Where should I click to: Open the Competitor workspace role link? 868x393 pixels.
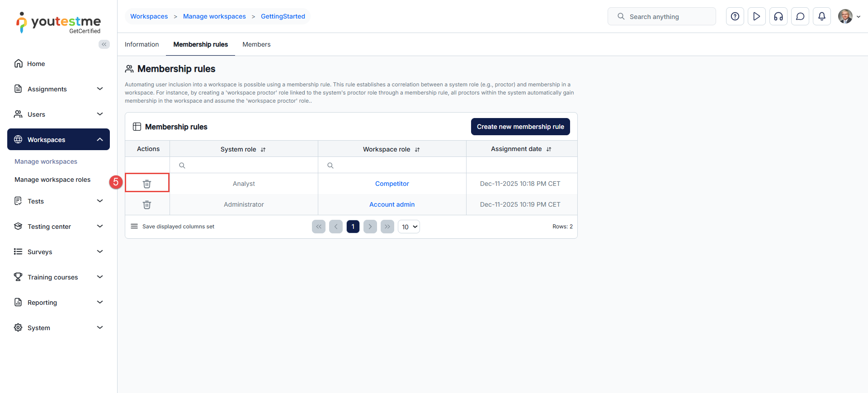(x=392, y=184)
